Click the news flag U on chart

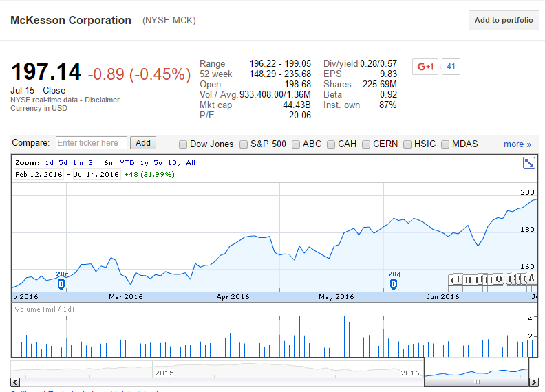click(468, 280)
